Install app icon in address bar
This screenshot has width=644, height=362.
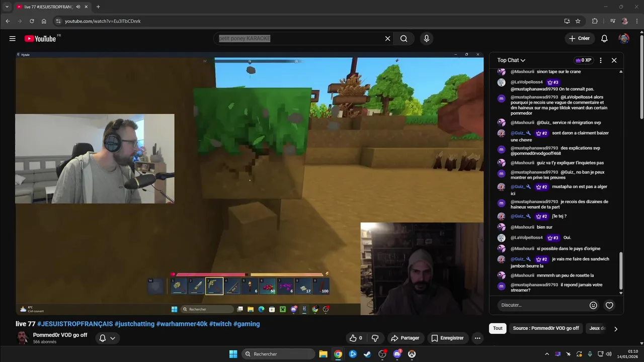tap(567, 21)
